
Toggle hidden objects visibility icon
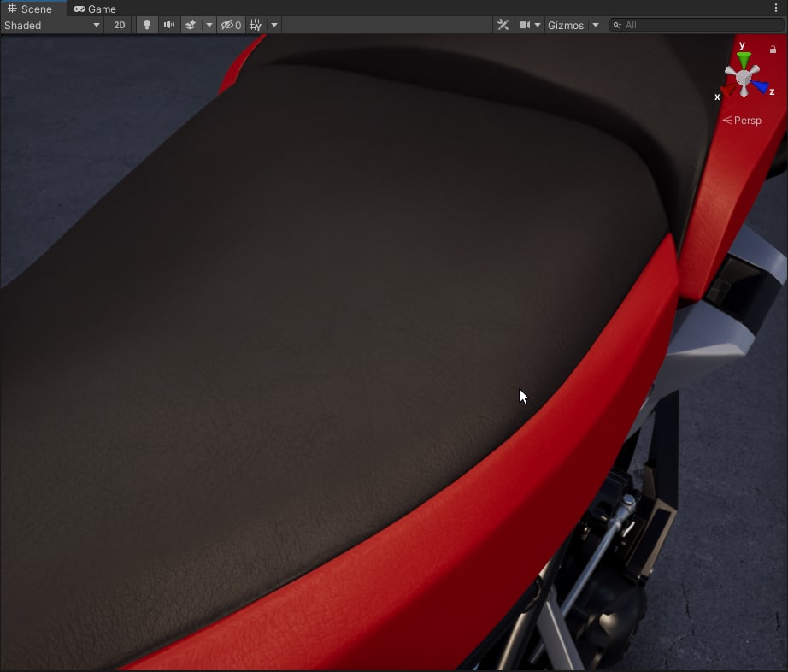tap(231, 25)
